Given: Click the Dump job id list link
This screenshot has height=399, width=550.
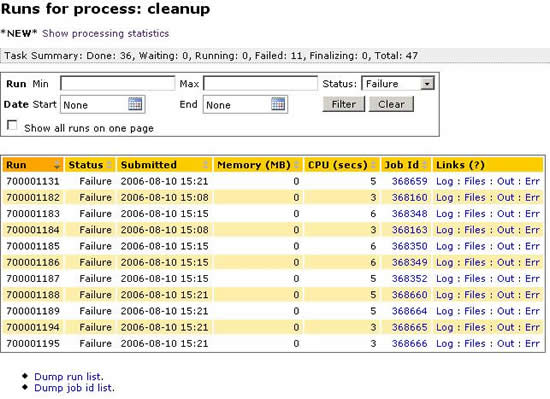Looking at the screenshot, I should pyautogui.click(x=74, y=388).
